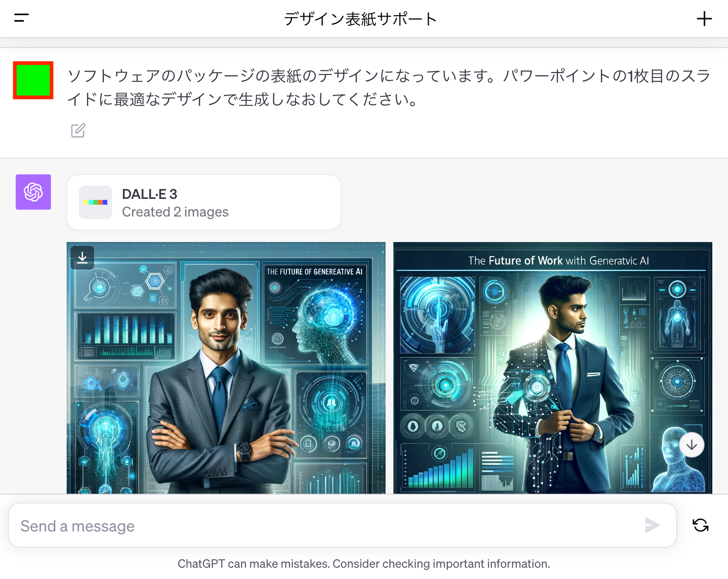The image size is (728, 579).
Task: Open the sidebar hamburger menu
Action: (22, 18)
